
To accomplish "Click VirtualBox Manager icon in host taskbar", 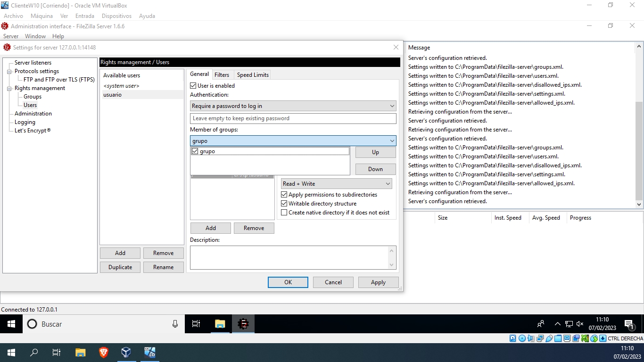I will tap(126, 353).
